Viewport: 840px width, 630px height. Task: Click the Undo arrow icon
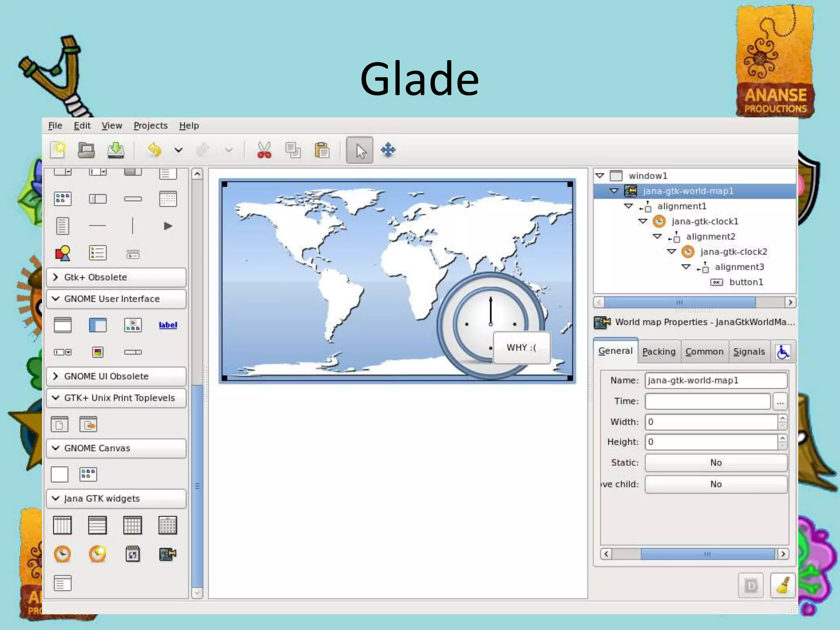point(155,150)
